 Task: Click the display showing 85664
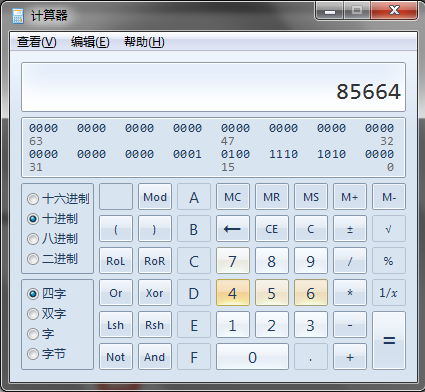click(213, 87)
